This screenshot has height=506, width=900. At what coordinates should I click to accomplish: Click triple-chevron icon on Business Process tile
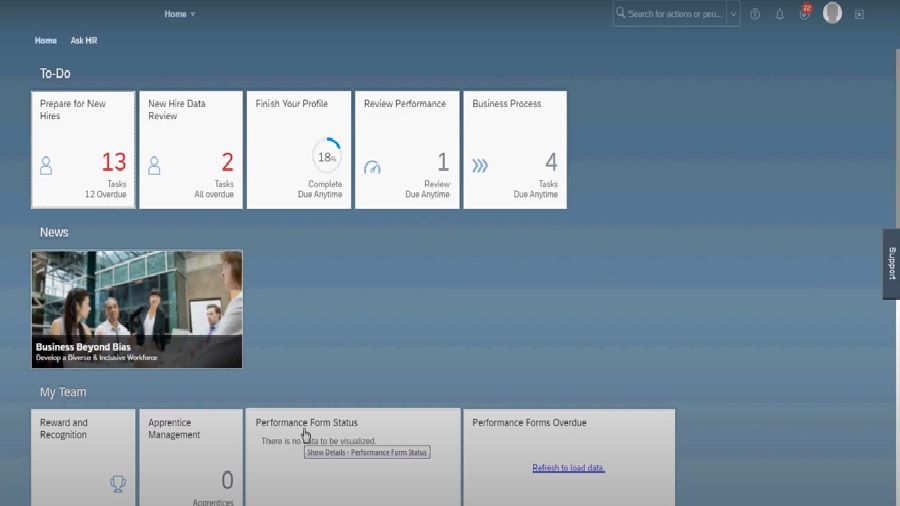point(480,166)
